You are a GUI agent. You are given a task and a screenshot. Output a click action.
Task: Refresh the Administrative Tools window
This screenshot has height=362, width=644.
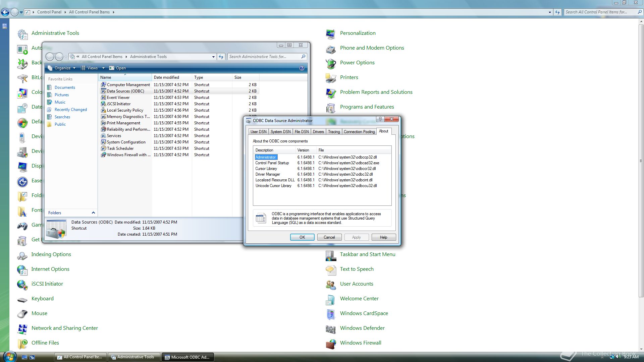coord(221,57)
